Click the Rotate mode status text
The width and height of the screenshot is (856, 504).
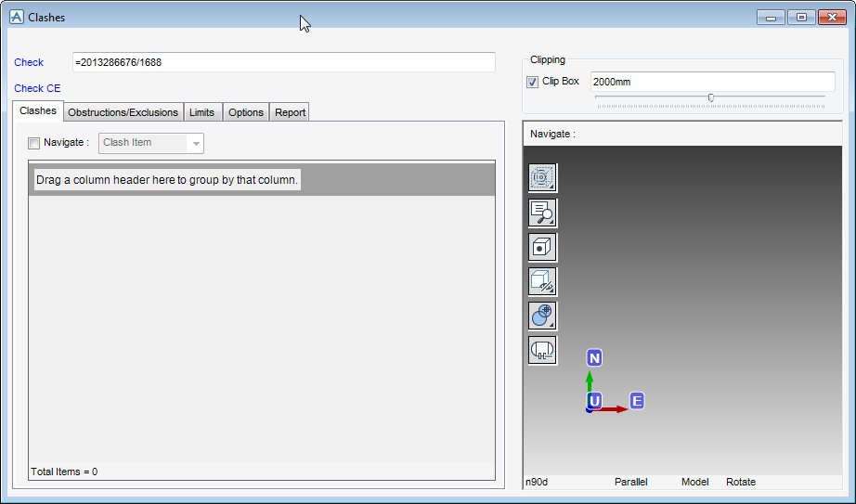pyautogui.click(x=741, y=482)
